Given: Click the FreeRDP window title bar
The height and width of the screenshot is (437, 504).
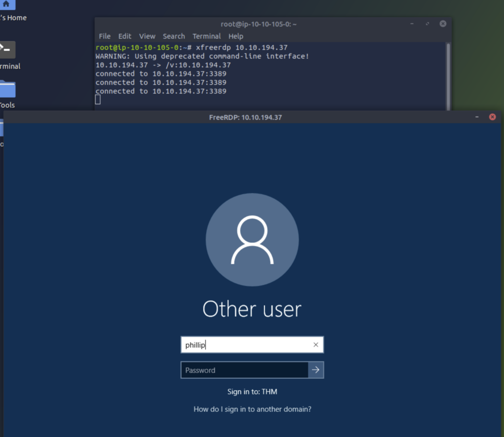Looking at the screenshot, I should (x=246, y=117).
